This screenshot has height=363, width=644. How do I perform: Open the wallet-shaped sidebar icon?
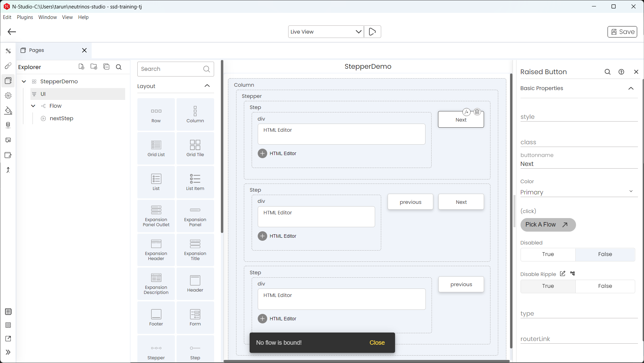8,155
